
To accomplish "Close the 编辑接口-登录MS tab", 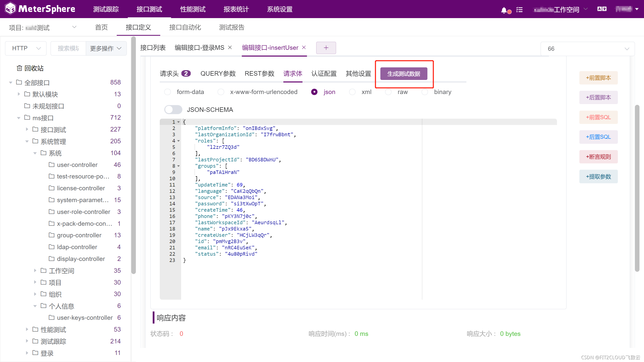I will point(230,48).
